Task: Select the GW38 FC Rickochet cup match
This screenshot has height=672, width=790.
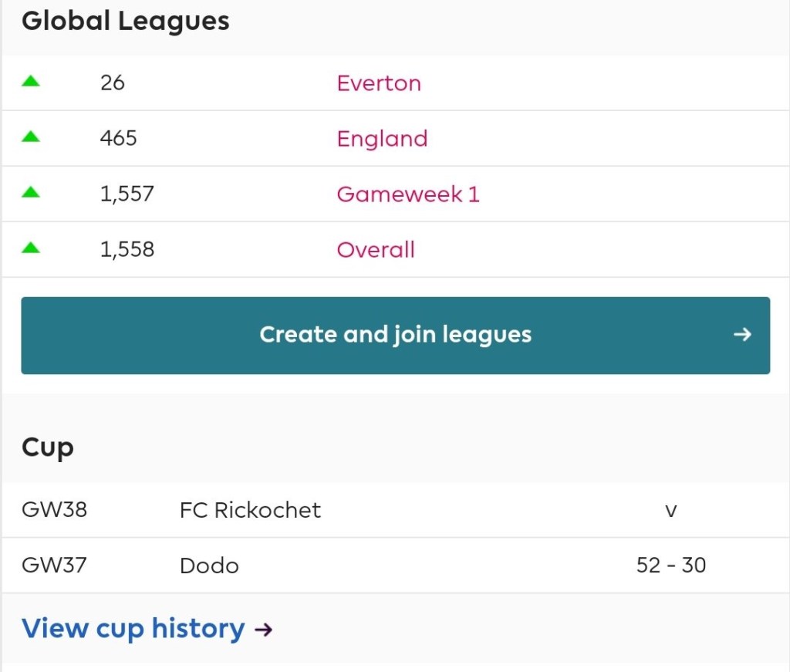Action: (x=250, y=510)
